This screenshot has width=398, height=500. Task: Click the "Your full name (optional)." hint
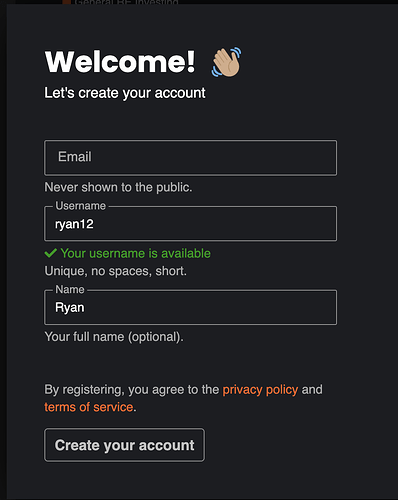pos(114,337)
